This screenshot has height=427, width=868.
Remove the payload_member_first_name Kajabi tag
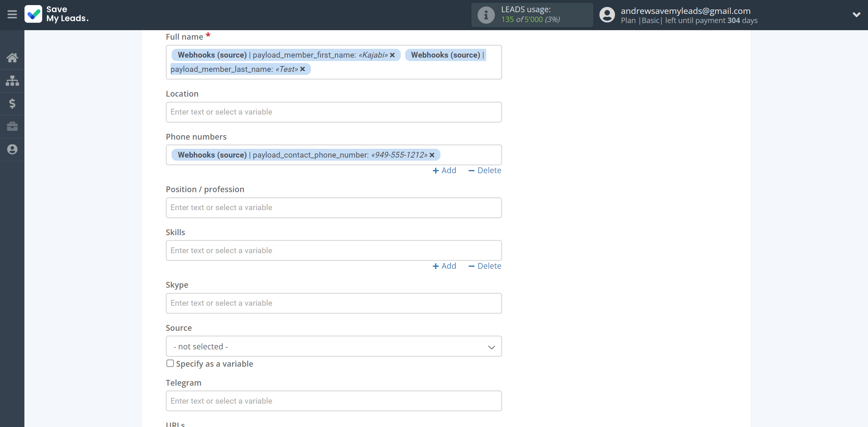pyautogui.click(x=392, y=55)
